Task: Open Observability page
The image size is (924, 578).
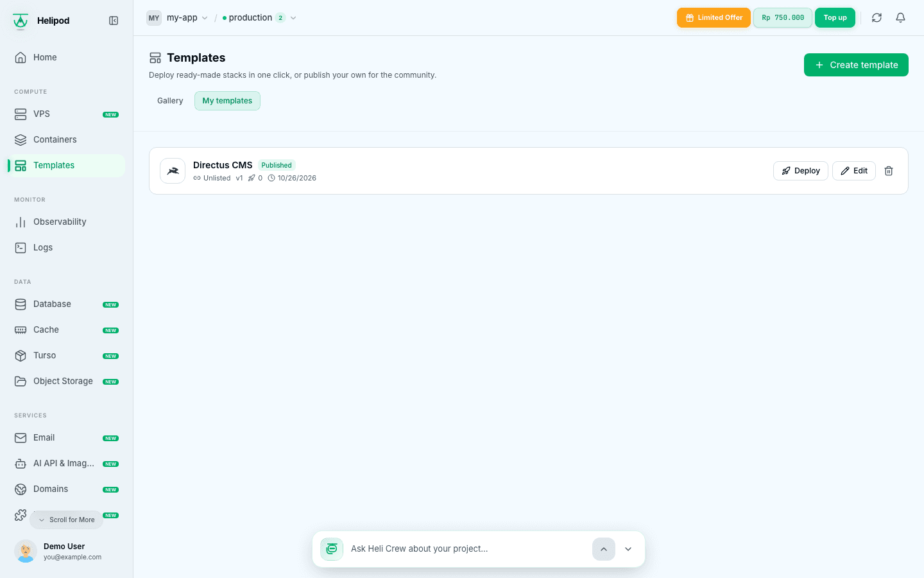Action: click(67, 222)
